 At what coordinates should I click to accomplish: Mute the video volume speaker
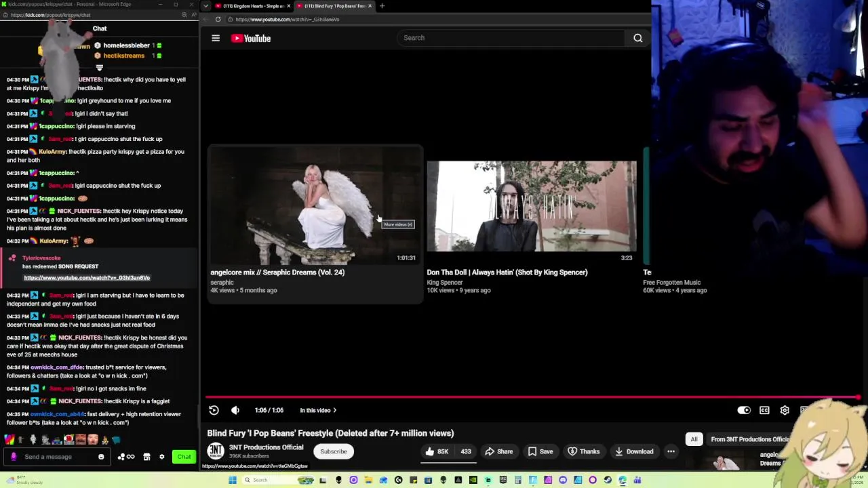coord(235,410)
